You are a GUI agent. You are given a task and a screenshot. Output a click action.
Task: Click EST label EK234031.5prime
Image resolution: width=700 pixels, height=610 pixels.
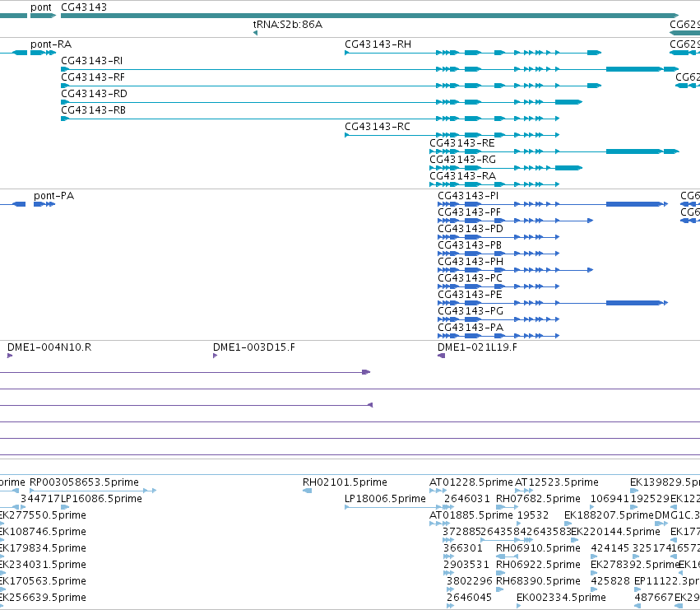pos(43,566)
